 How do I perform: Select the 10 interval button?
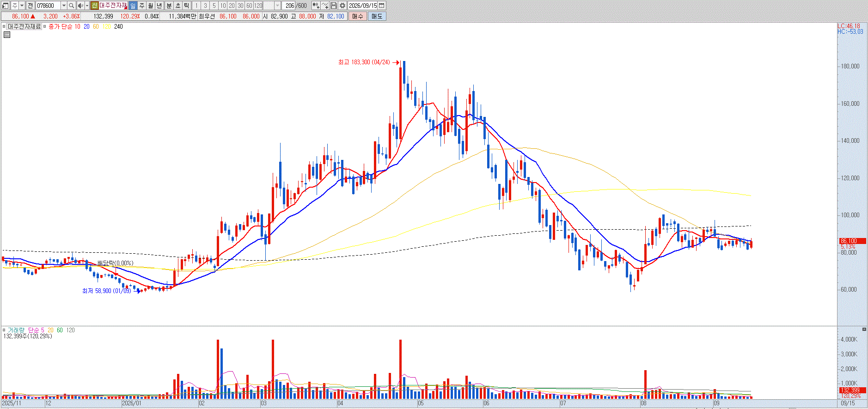(223, 6)
